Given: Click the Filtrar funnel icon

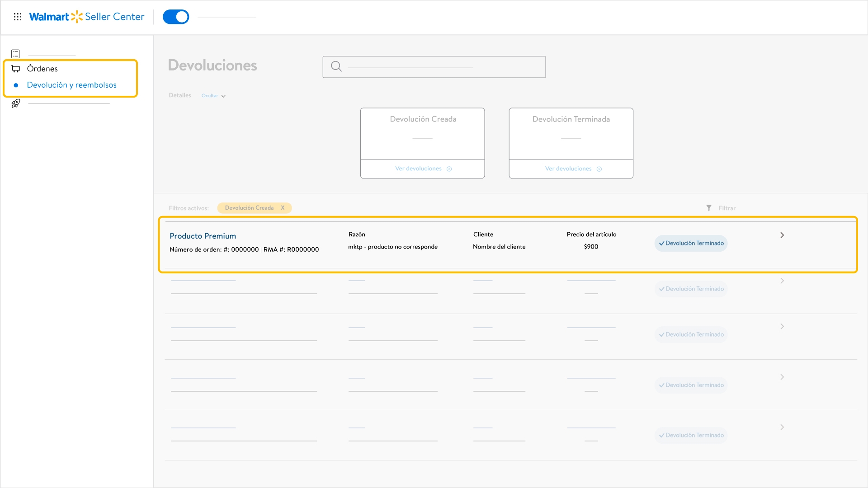Looking at the screenshot, I should click(709, 208).
